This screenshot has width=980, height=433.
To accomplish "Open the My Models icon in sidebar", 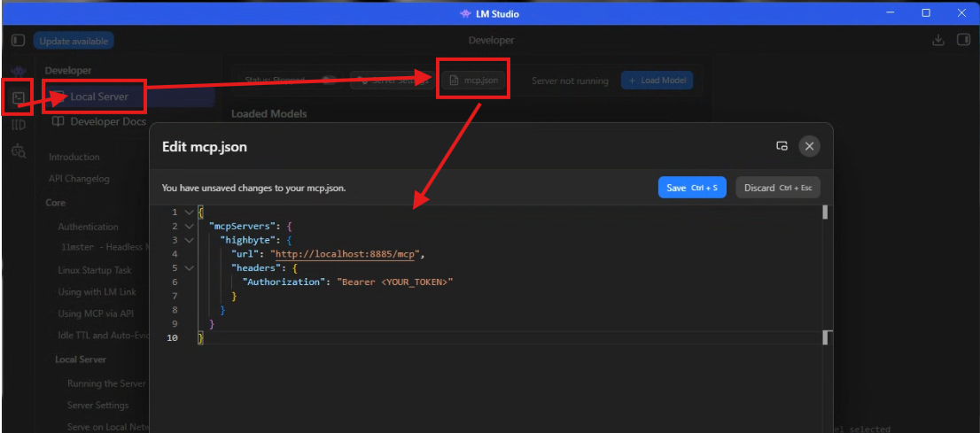I will click(x=19, y=125).
